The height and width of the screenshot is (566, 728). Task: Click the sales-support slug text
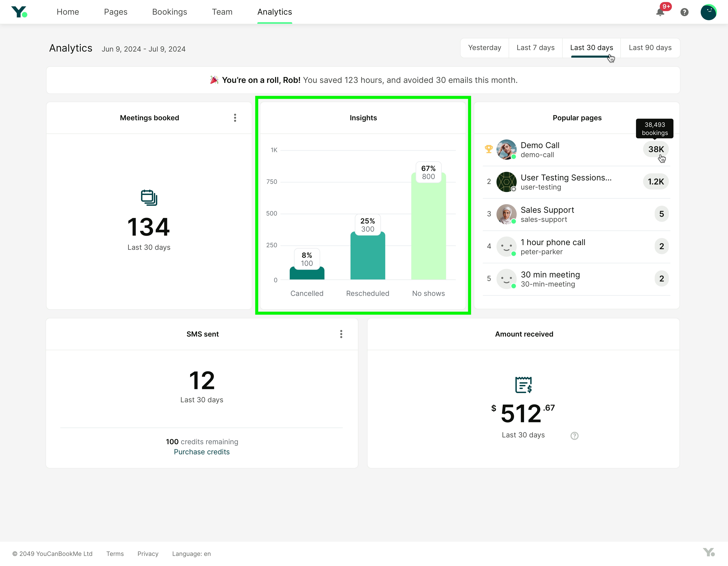544,220
